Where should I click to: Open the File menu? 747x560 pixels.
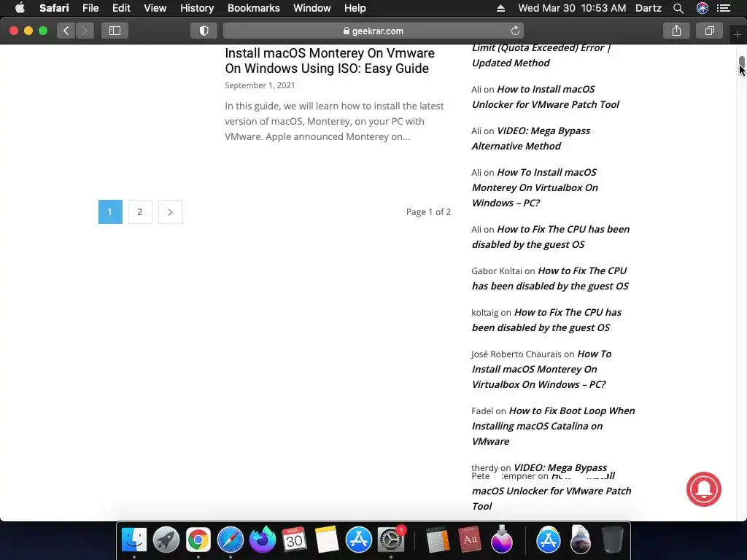tap(90, 8)
